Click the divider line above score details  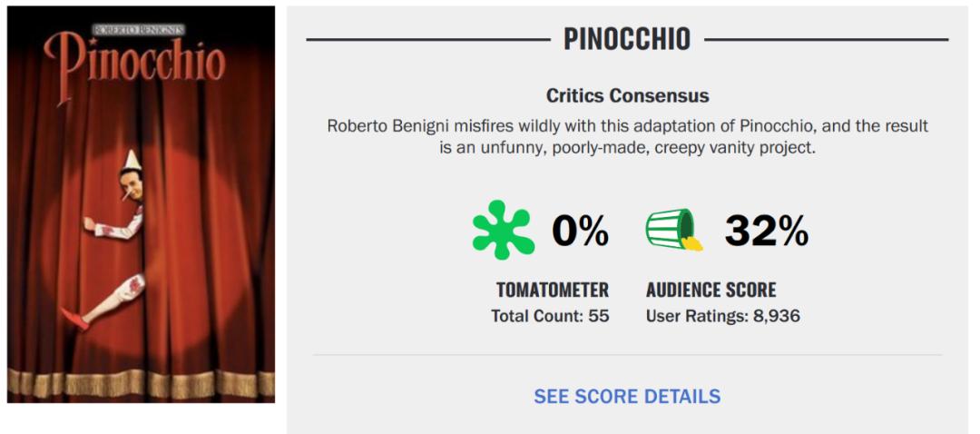click(627, 355)
